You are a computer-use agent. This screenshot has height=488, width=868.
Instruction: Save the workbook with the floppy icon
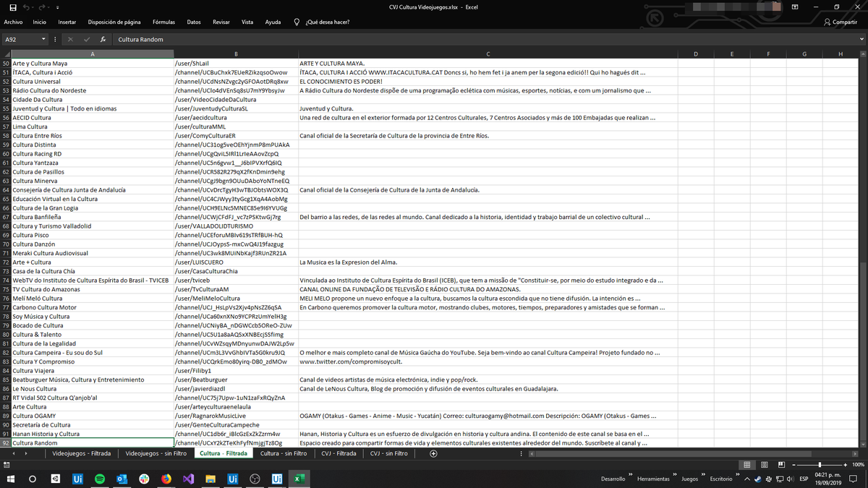[x=12, y=7]
